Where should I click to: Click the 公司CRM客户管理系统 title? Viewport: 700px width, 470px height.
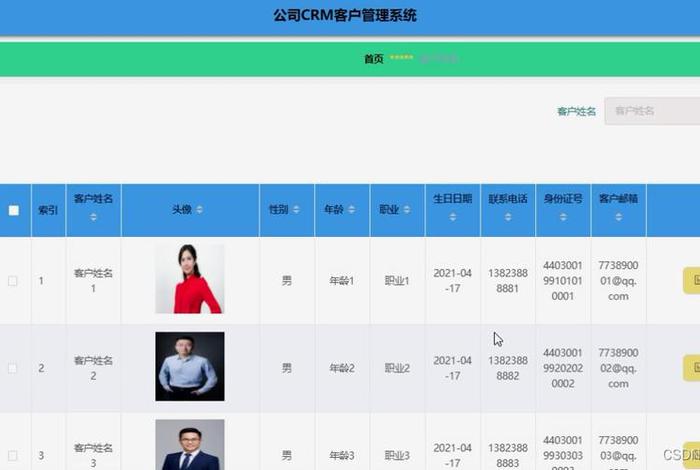(x=345, y=15)
